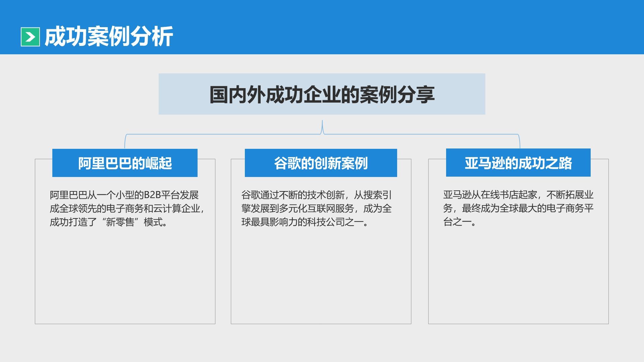The width and height of the screenshot is (644, 362).
Task: Click the text line 成功打造了“新零售”模式。
Action: (x=109, y=222)
